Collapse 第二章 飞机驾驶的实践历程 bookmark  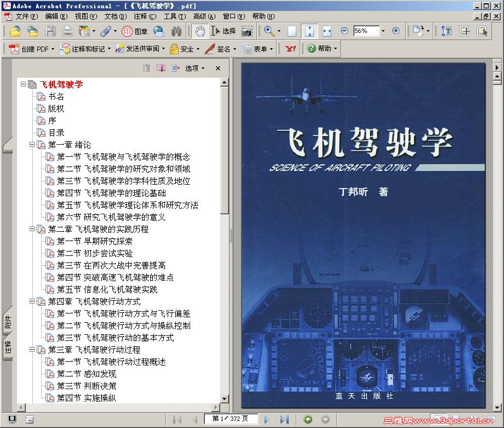point(32,229)
